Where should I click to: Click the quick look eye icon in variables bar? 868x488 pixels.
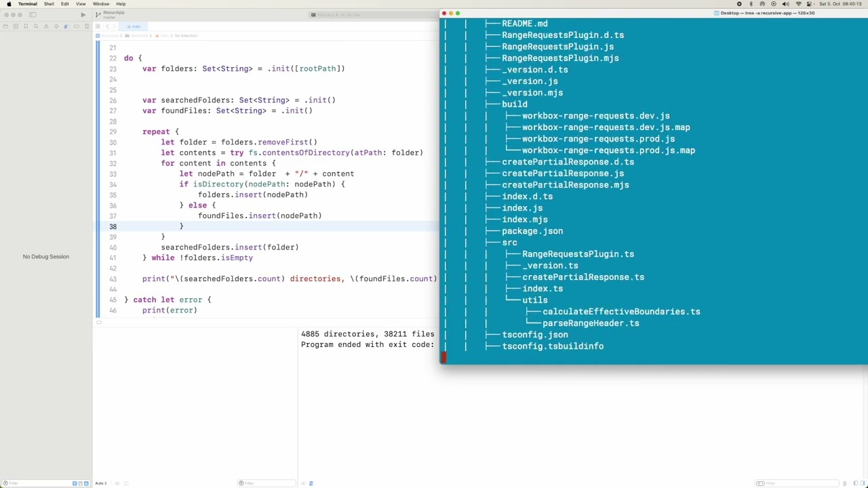tap(117, 483)
